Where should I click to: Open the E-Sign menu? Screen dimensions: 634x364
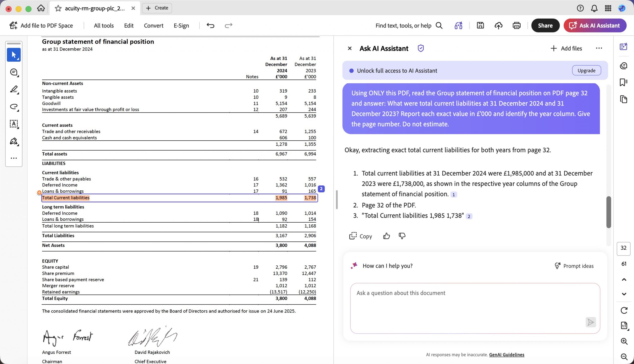pyautogui.click(x=181, y=26)
